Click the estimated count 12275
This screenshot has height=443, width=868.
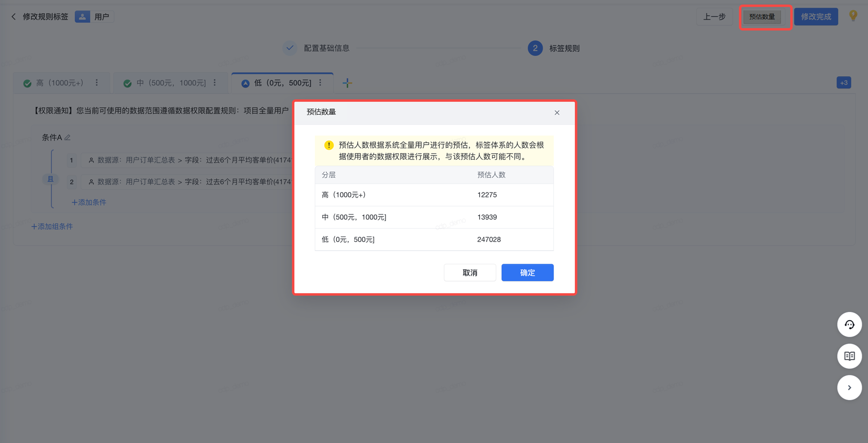click(x=487, y=195)
